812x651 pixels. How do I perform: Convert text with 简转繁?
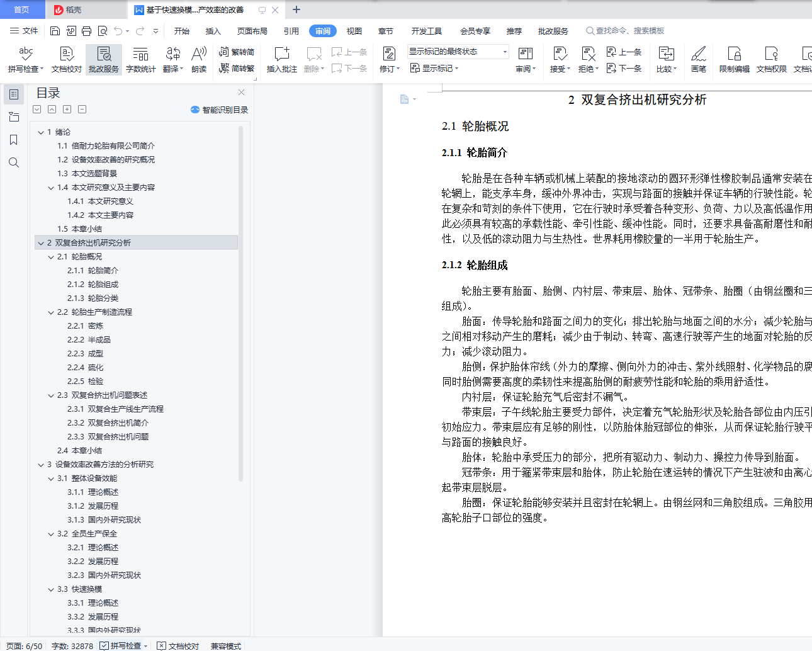pyautogui.click(x=237, y=68)
